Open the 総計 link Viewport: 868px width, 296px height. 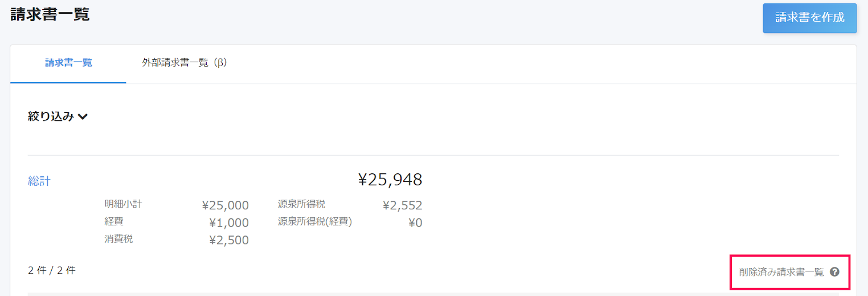click(39, 181)
